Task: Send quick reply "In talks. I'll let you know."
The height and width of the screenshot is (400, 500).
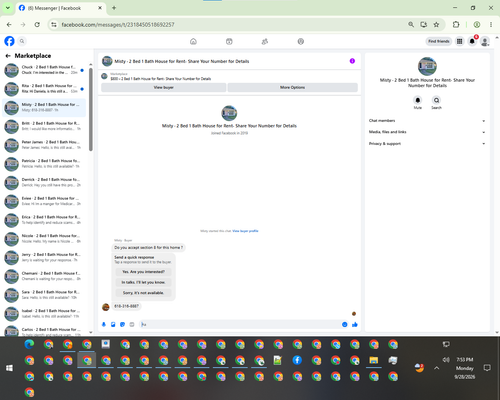Action: click(143, 282)
